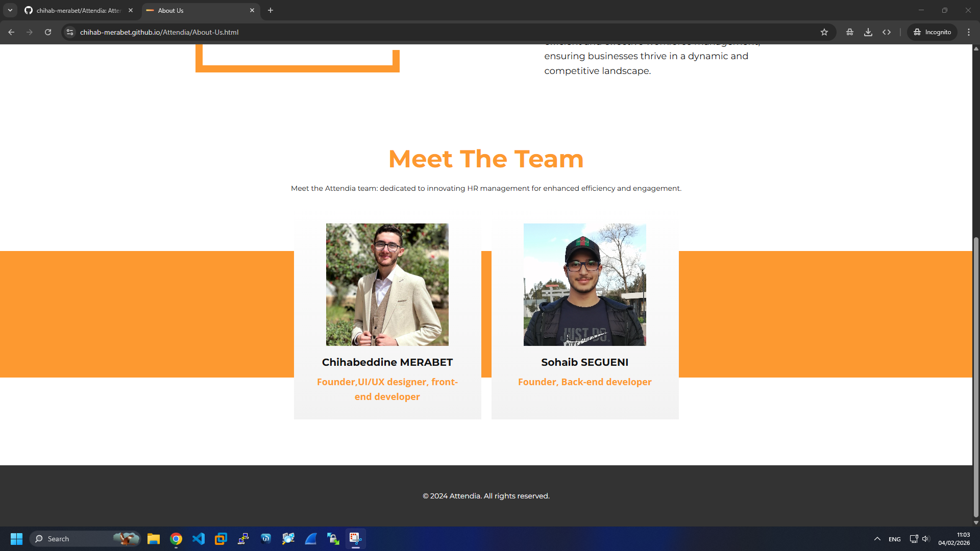Launch Visual Studio Code from the taskbar
The width and height of the screenshot is (980, 551).
point(199,539)
